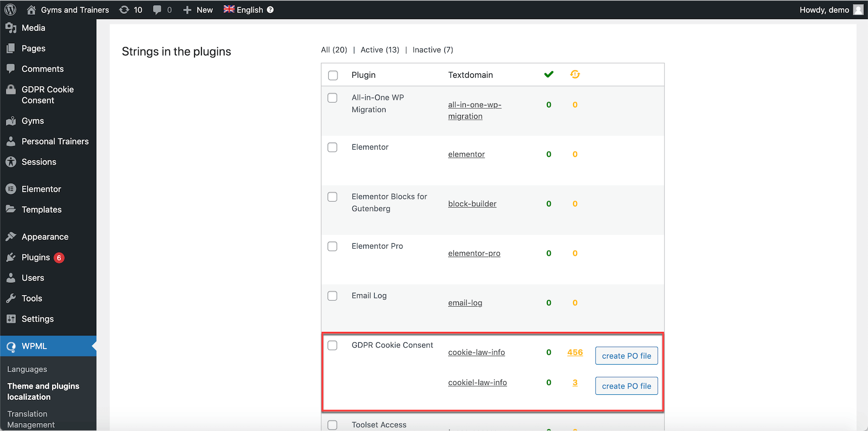
Task: Click the GDPR Cookie Consent lock icon
Action: 11,89
